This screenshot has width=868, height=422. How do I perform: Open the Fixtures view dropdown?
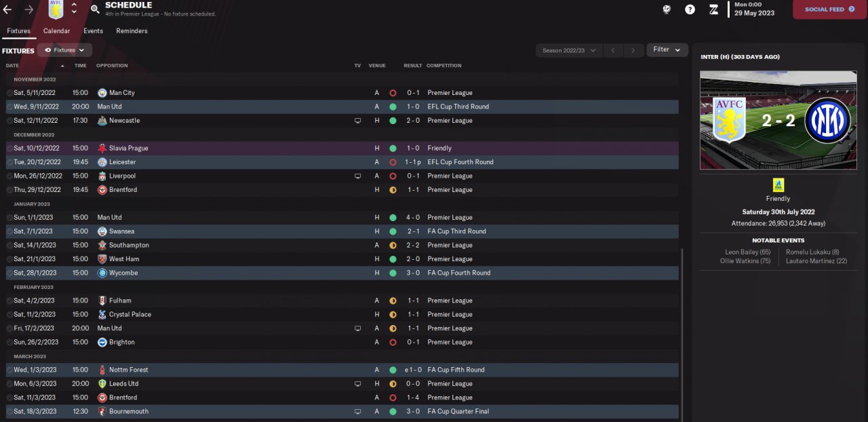pos(65,50)
